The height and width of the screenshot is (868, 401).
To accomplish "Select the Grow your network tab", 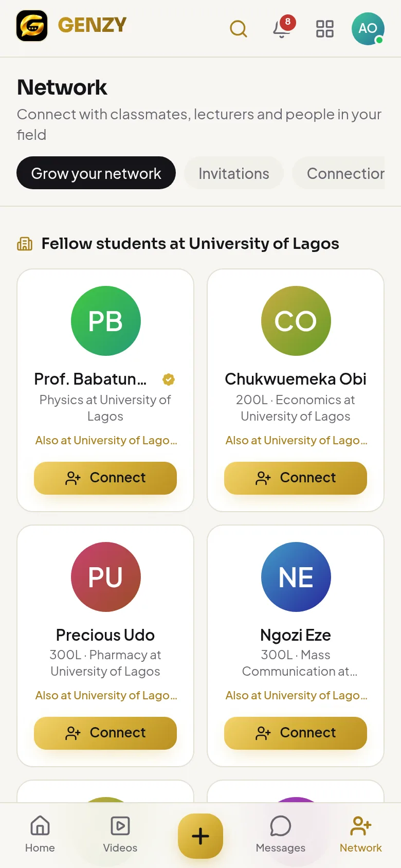I will pos(96,173).
